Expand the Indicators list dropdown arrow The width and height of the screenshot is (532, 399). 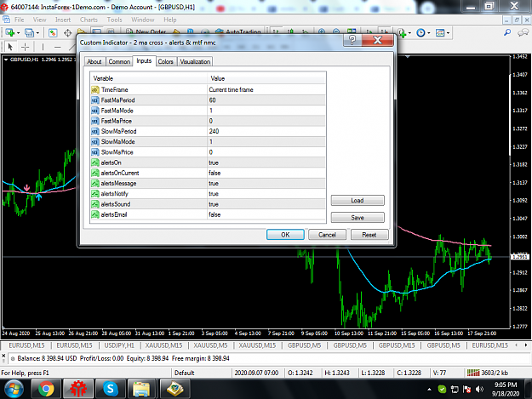(410, 33)
